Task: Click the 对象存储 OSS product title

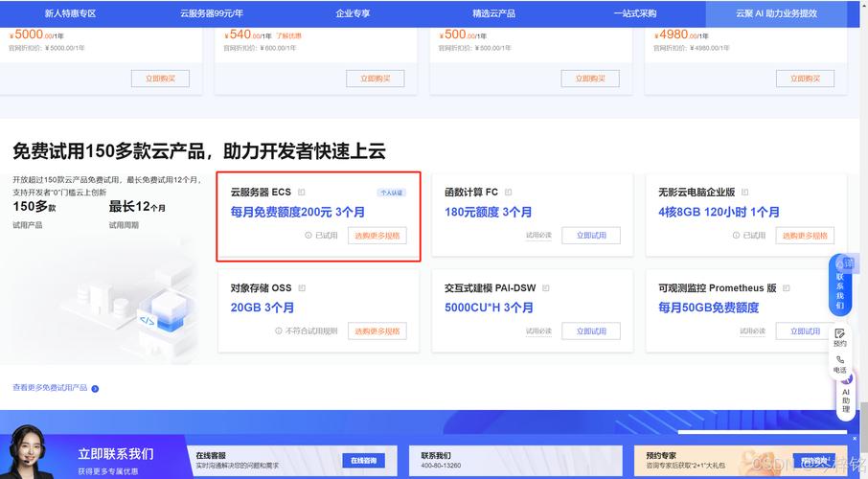Action: coord(261,288)
